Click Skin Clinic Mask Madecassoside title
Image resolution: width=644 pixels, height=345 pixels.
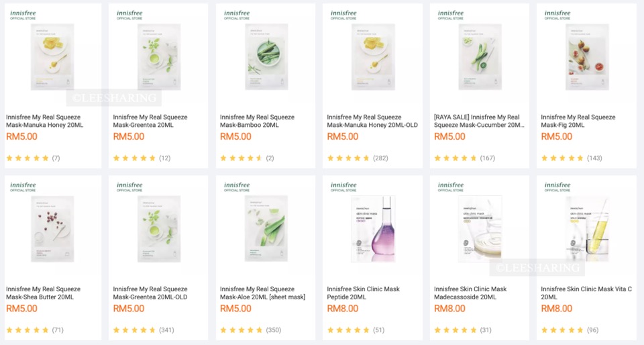470,293
